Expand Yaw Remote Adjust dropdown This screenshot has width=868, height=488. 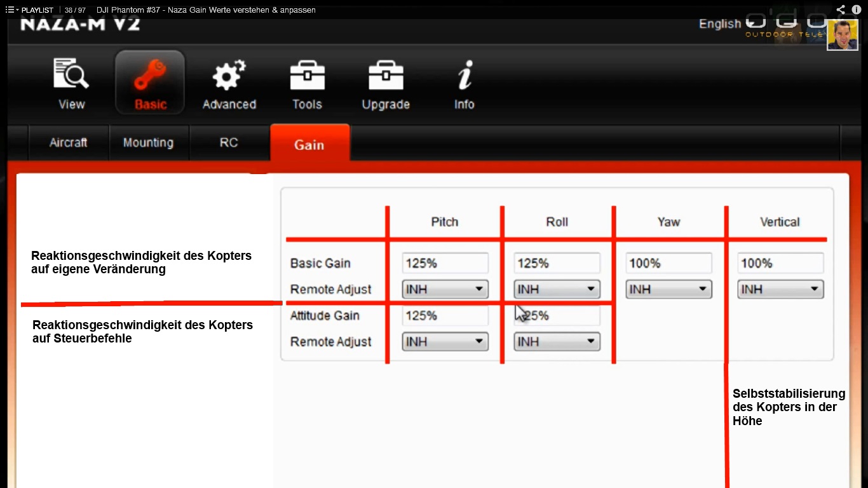coord(668,289)
